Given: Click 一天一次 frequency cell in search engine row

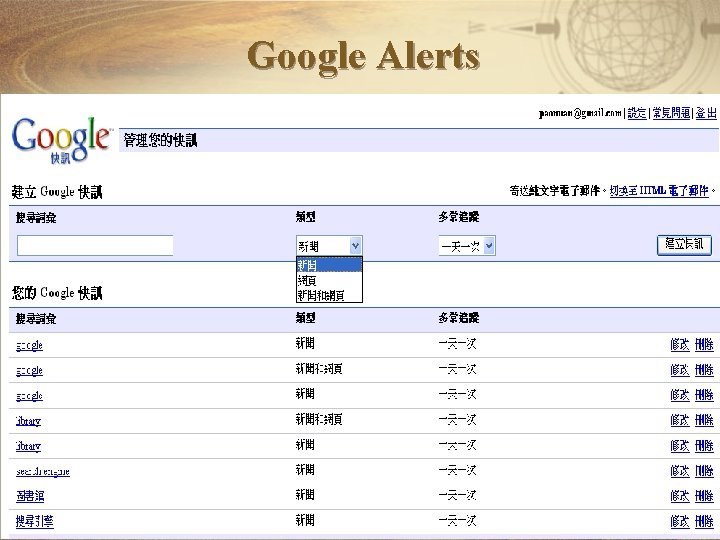Looking at the screenshot, I should tap(457, 470).
